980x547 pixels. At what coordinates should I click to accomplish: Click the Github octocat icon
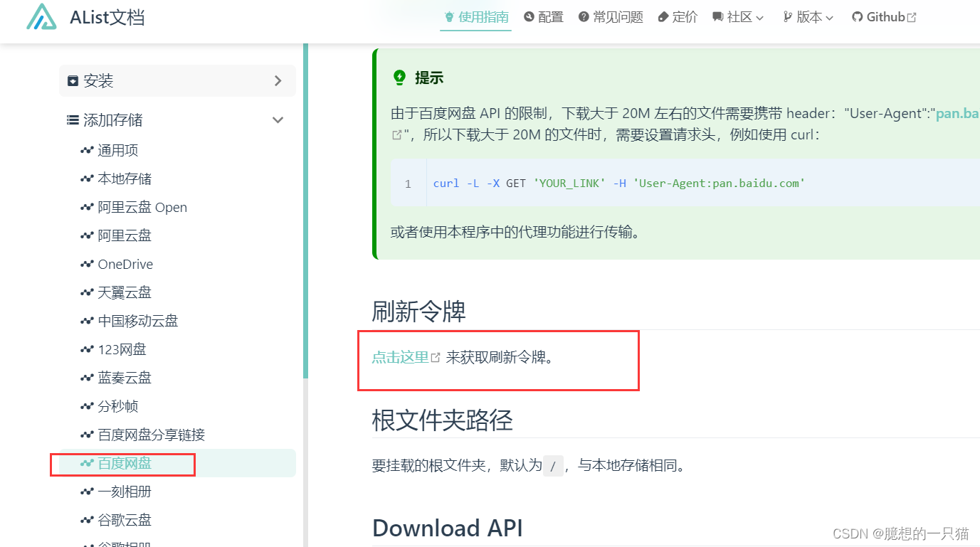pos(857,17)
